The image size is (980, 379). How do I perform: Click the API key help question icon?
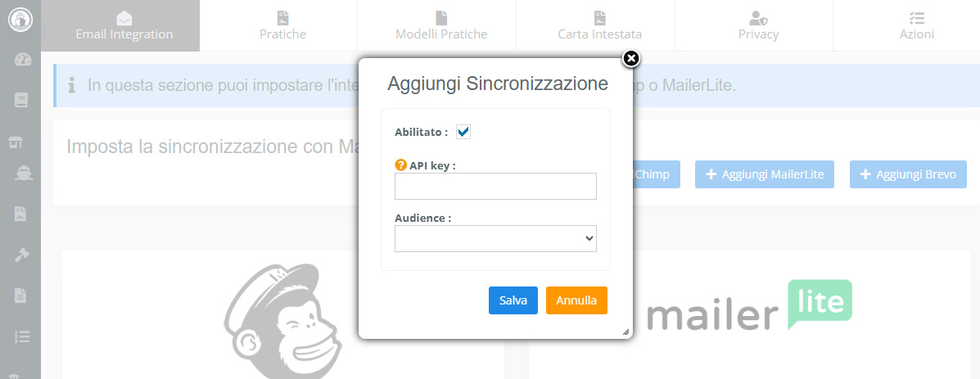pyautogui.click(x=400, y=165)
